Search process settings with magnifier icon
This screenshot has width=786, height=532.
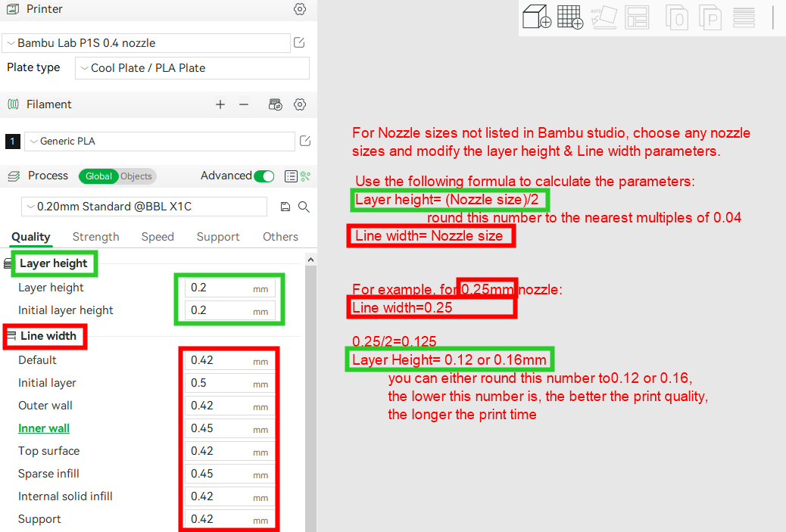click(304, 207)
